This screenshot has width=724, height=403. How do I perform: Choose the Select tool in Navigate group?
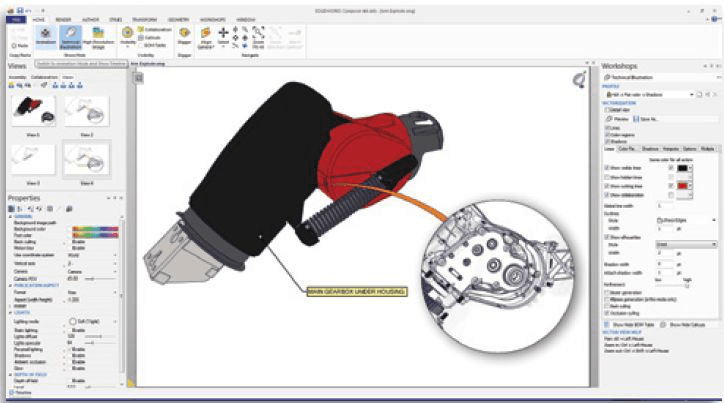[223, 36]
